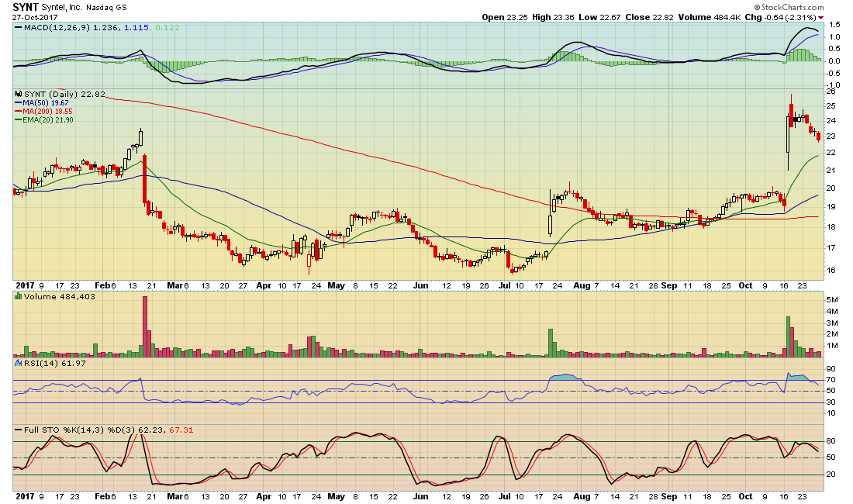Select the SYNT ticker symbol in the header
The image size is (853, 504).
26,7
